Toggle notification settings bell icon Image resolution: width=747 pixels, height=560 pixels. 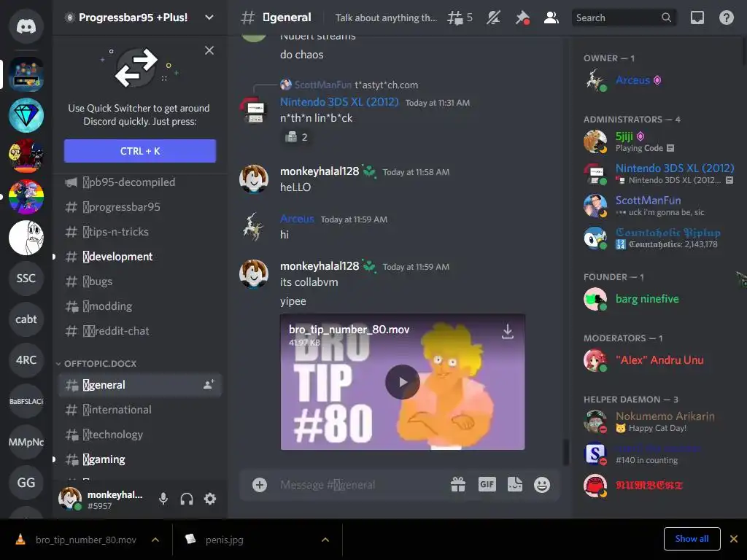click(x=493, y=17)
